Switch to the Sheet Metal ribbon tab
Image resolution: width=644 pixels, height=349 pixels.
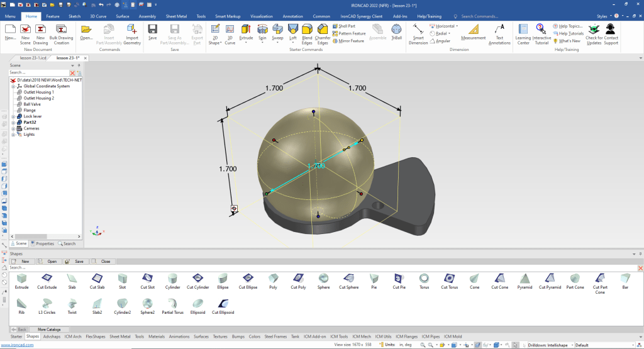177,15
